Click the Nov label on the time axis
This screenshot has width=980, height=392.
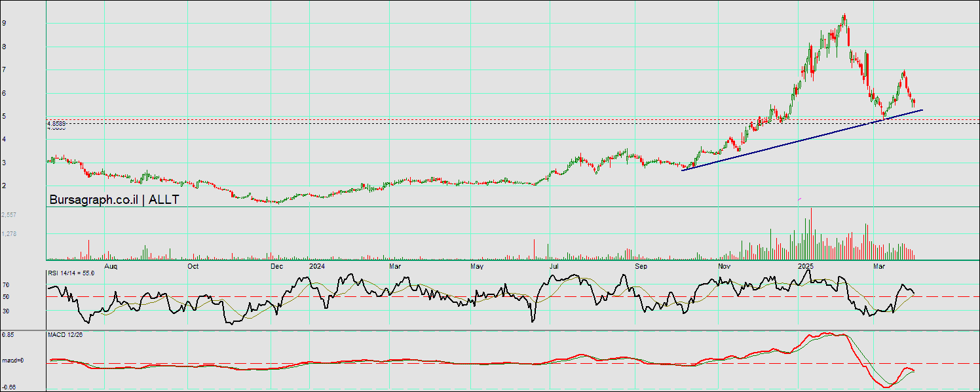pyautogui.click(x=724, y=267)
